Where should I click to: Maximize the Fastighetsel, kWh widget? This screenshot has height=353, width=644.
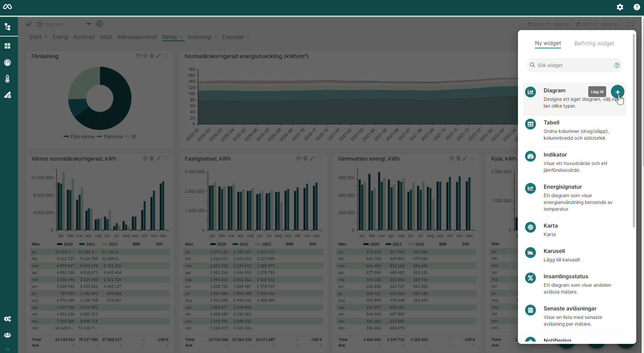319,158
